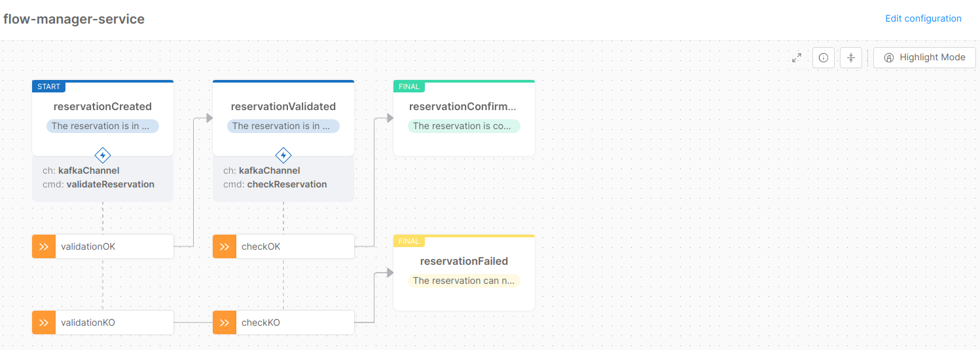The width and height of the screenshot is (980, 350).
Task: Click orange arrow icon of checkOK
Action: [225, 246]
